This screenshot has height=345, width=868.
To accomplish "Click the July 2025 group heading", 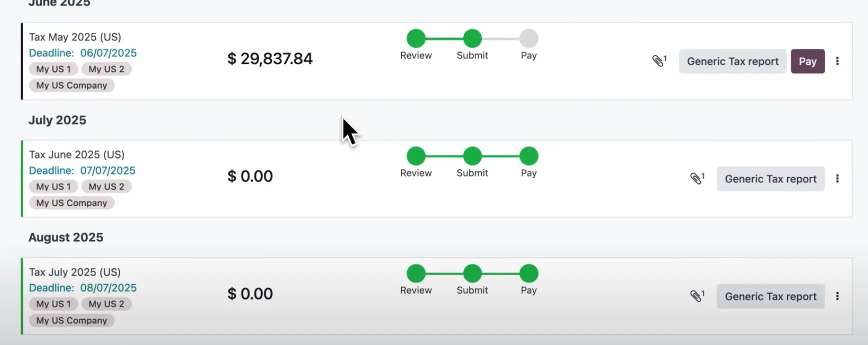I will [x=58, y=120].
